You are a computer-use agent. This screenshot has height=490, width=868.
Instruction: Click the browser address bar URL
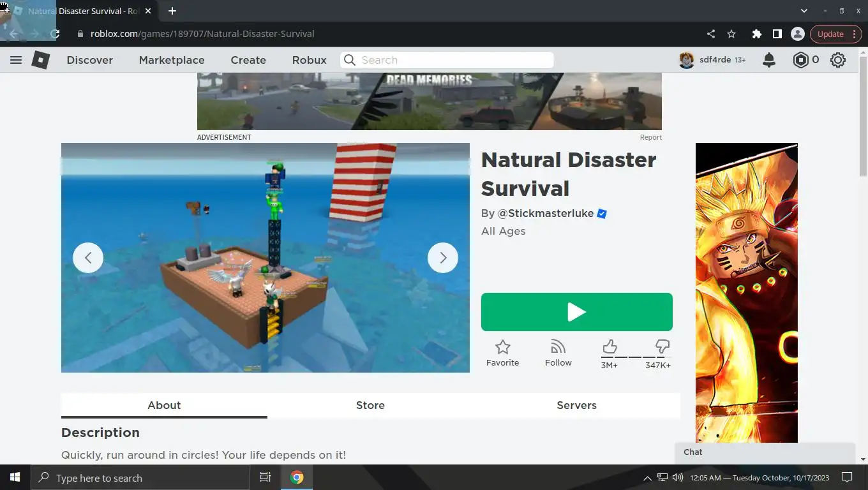pos(202,34)
